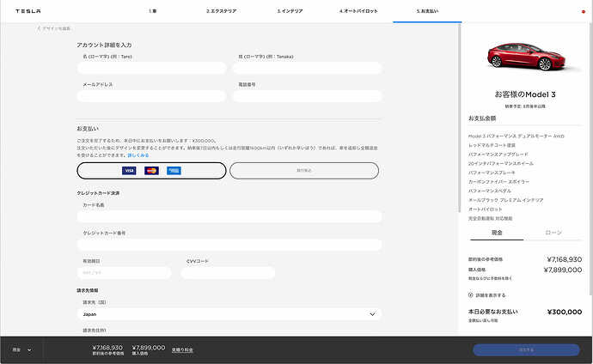
Task: Choose bank transfer payment method button
Action: coord(304,171)
